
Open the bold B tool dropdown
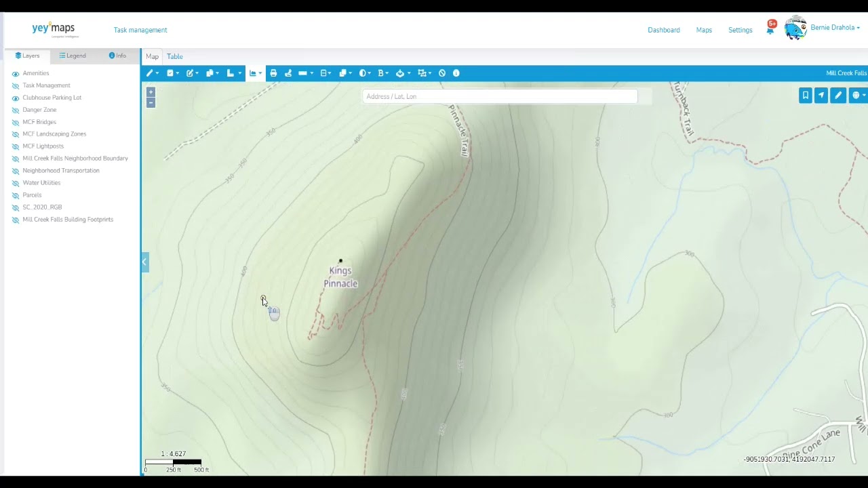point(383,73)
